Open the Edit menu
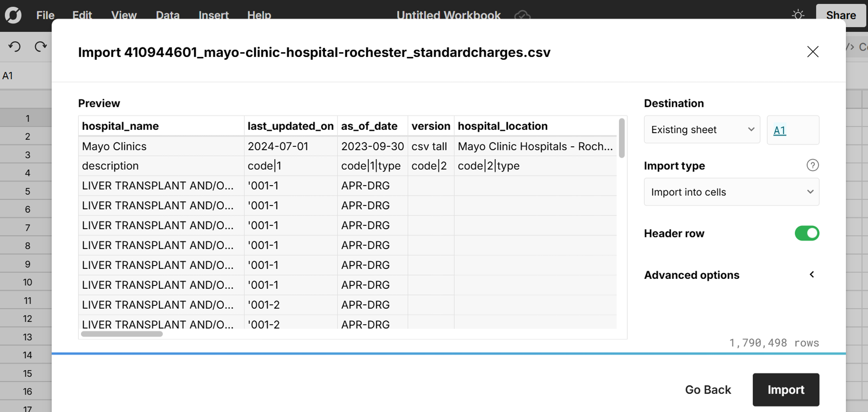 pyautogui.click(x=82, y=15)
